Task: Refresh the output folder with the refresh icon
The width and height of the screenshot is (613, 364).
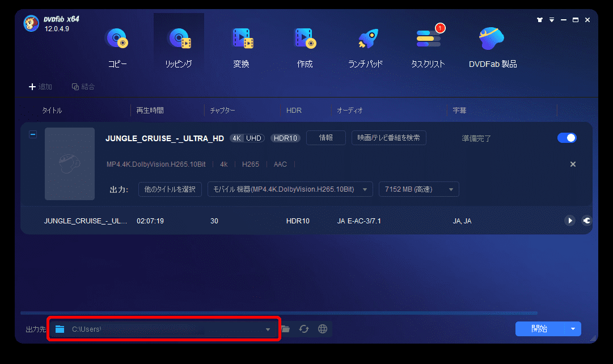Action: click(x=305, y=329)
